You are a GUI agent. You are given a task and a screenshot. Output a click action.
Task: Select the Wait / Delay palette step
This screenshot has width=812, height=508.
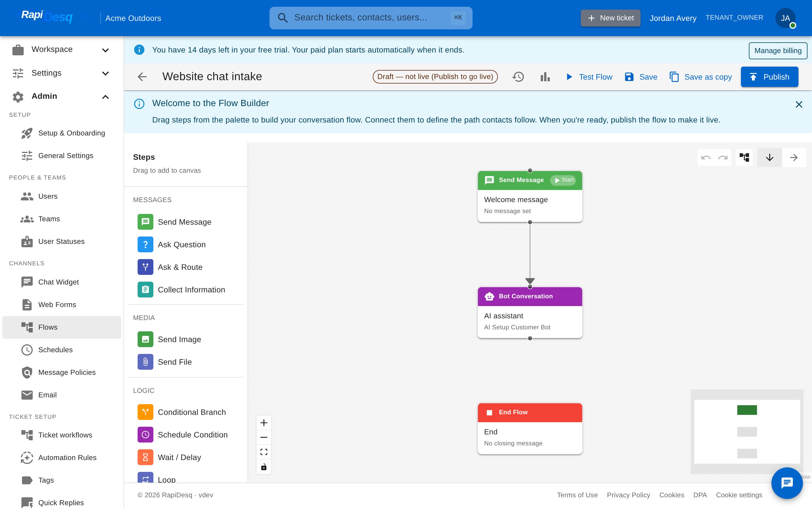point(186,457)
